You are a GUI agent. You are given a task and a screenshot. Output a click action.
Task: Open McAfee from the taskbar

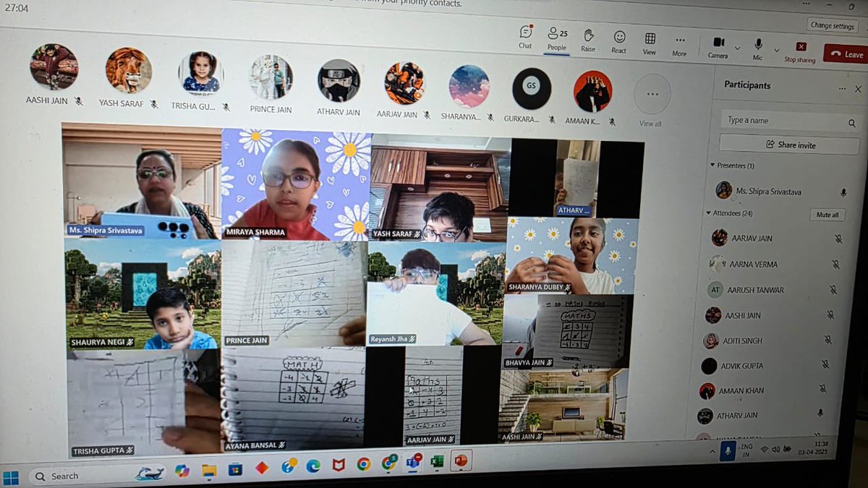tap(339, 465)
